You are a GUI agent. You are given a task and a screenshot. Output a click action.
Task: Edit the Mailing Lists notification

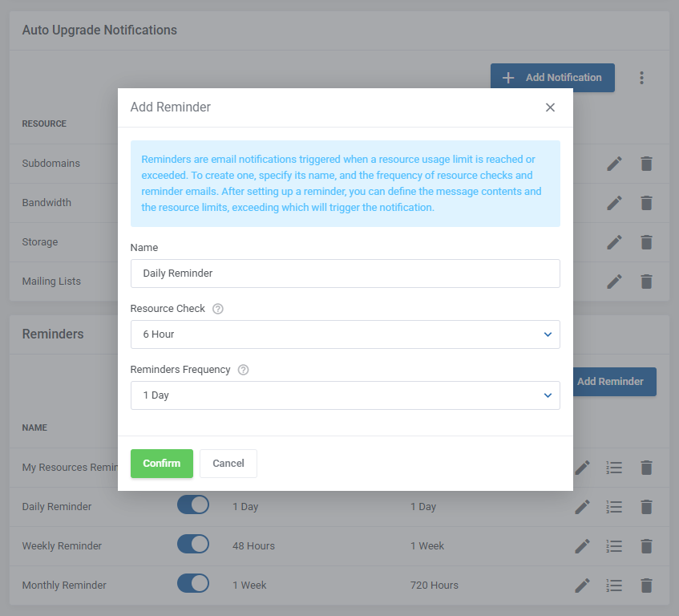tap(614, 282)
